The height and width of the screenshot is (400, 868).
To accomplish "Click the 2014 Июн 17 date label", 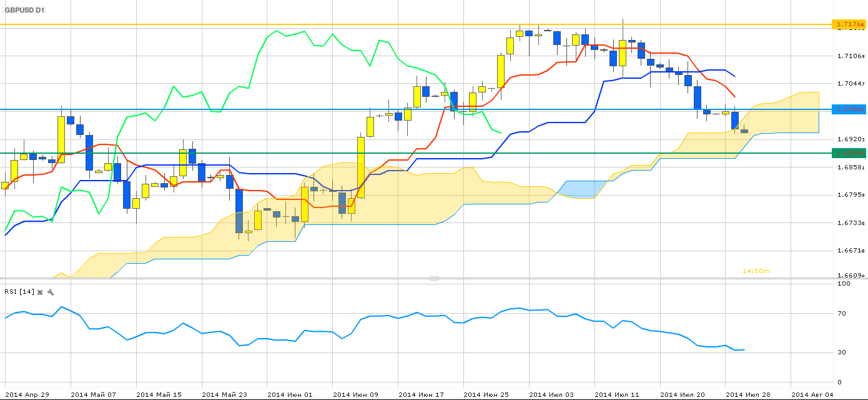I will click(x=421, y=394).
